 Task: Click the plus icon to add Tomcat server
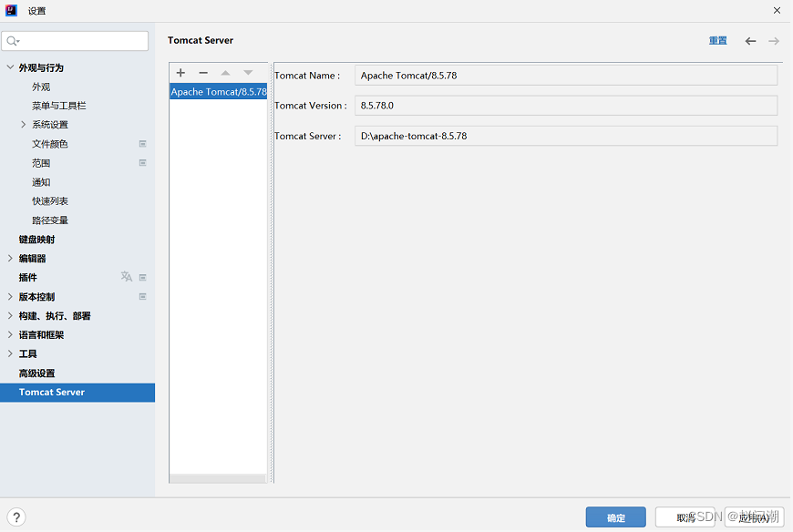pyautogui.click(x=180, y=73)
